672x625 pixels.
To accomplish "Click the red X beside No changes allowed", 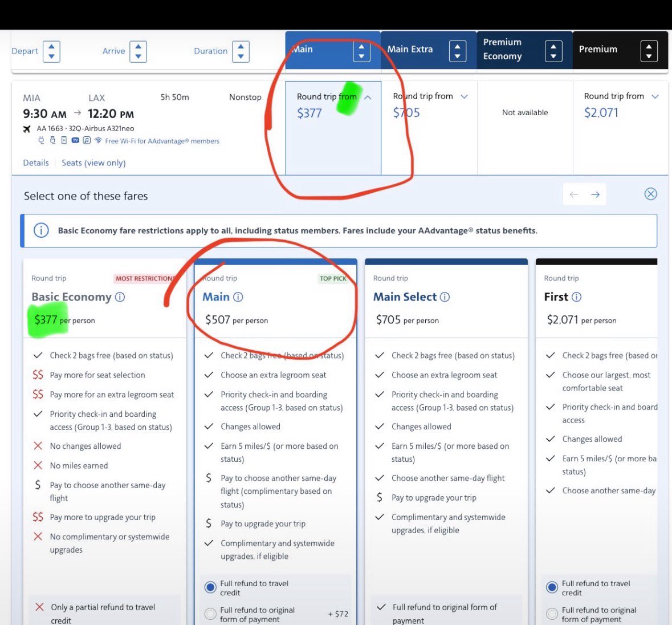I will tap(38, 446).
